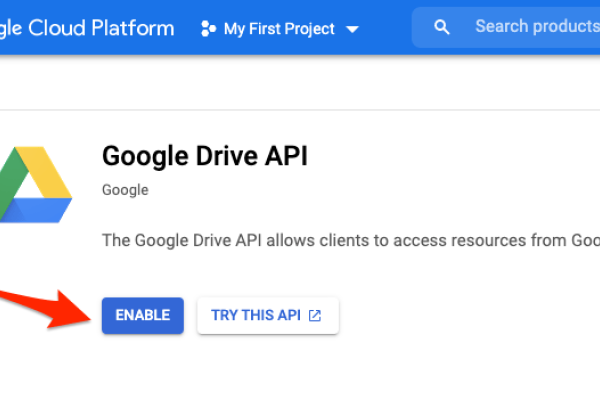Click the blue ENABLE button
Image resolution: width=600 pixels, height=400 pixels.
click(x=143, y=315)
